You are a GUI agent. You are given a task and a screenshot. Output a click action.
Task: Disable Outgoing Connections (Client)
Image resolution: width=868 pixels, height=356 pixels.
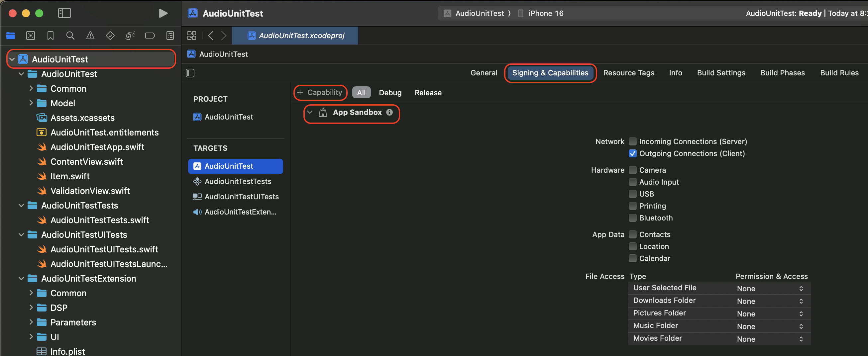click(x=633, y=153)
